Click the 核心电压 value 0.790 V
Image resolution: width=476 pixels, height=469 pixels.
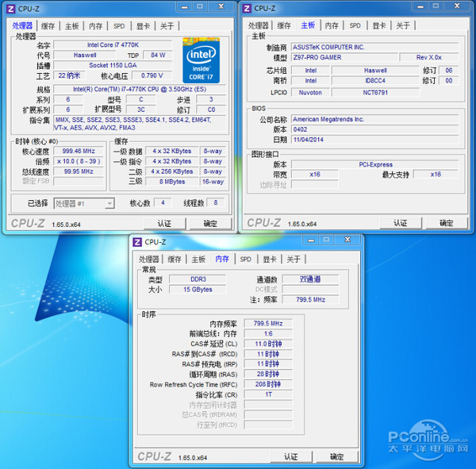coord(152,75)
